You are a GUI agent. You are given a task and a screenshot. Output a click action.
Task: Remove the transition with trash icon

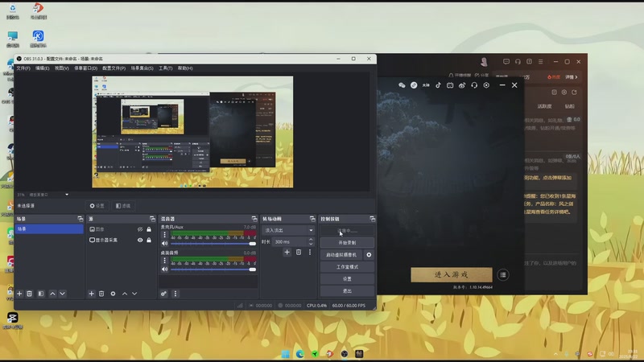(299, 252)
